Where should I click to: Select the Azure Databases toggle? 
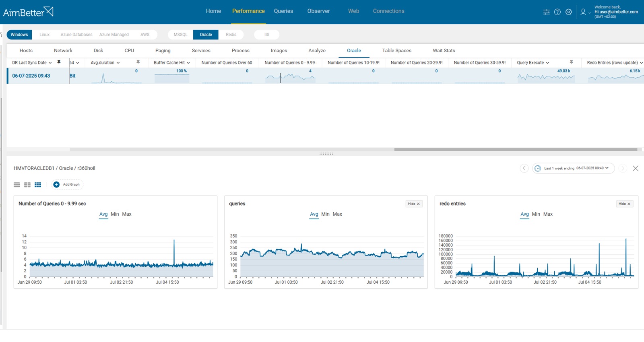pos(76,35)
